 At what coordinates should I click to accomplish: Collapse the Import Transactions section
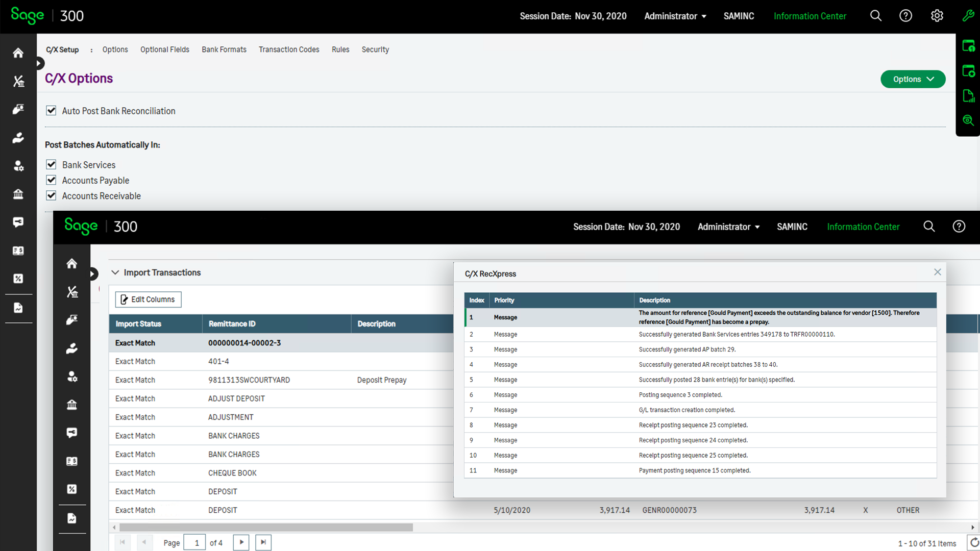click(115, 272)
